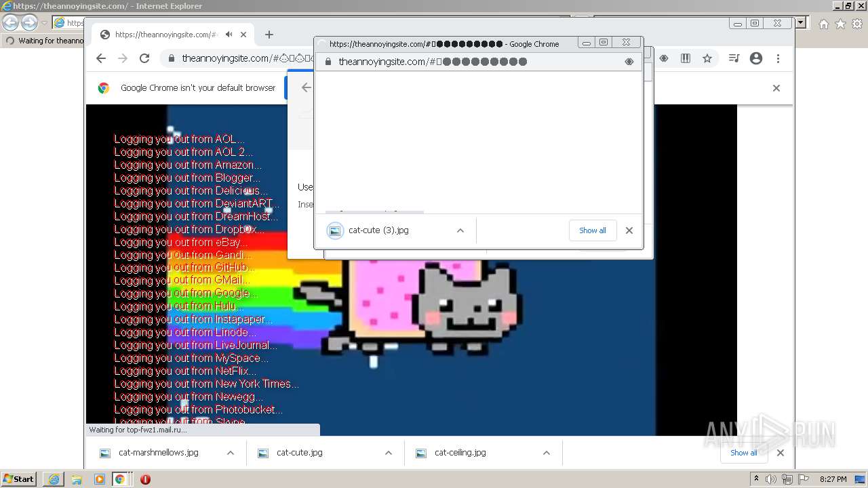Click Show all in main download bar
The height and width of the screenshot is (488, 868).
pos(744,453)
